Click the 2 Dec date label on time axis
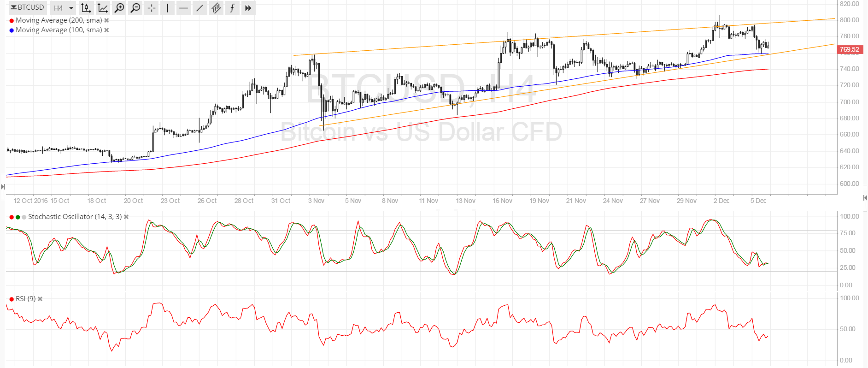868x368 pixels. [721, 201]
